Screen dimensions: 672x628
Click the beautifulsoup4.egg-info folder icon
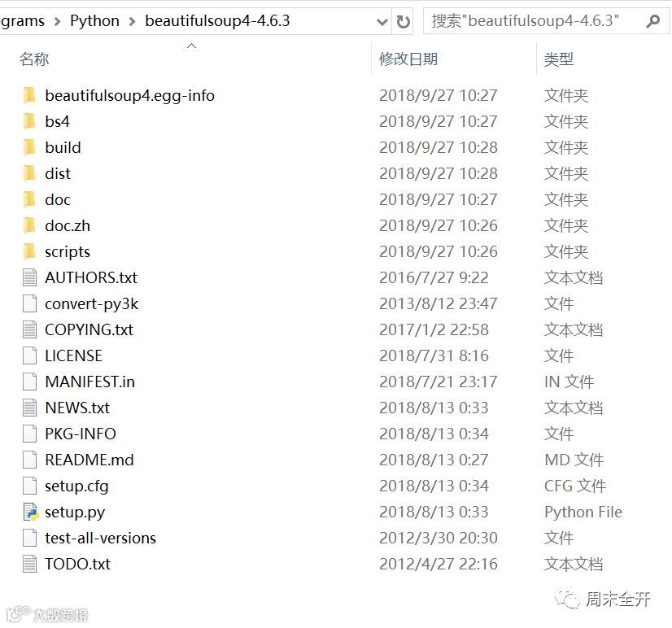[29, 95]
